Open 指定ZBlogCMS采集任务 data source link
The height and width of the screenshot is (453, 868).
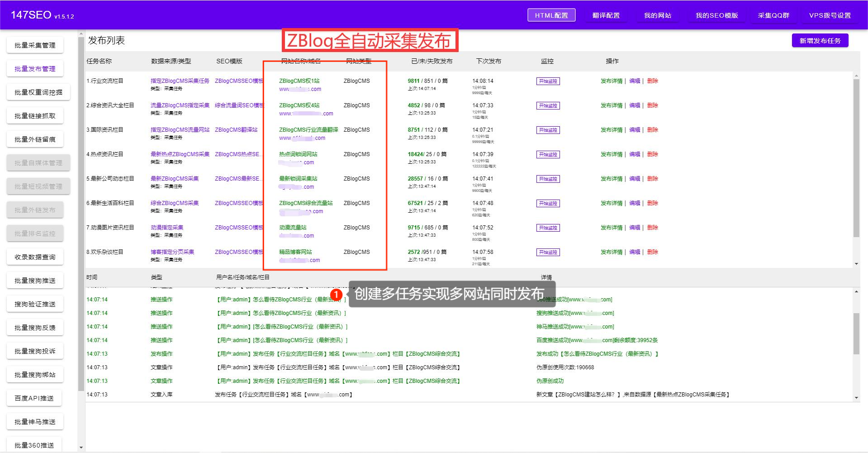[x=180, y=81]
